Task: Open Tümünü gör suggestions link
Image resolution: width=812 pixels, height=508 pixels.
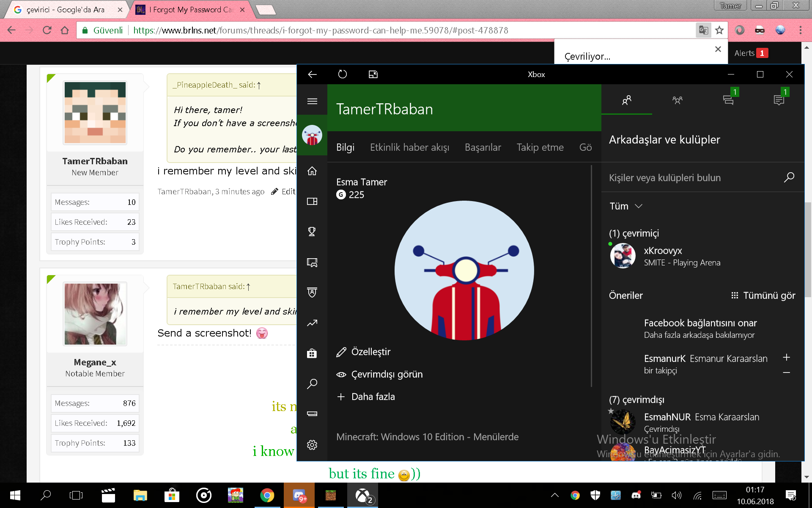Action: click(x=763, y=295)
